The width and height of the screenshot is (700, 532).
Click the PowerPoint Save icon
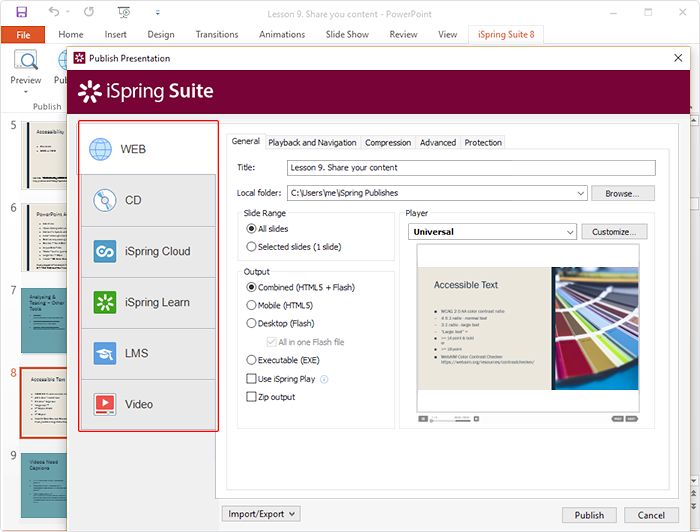click(21, 12)
